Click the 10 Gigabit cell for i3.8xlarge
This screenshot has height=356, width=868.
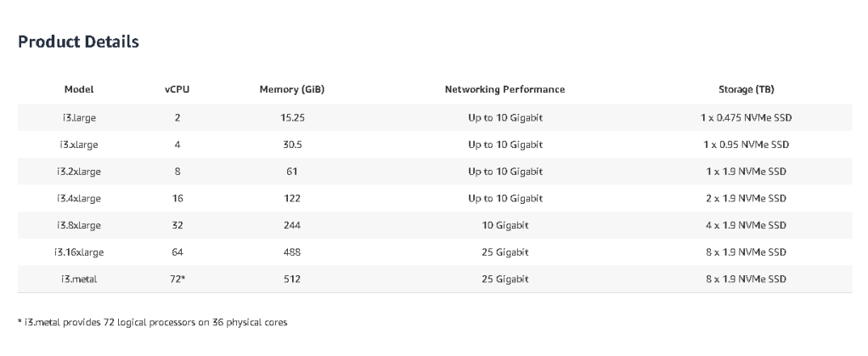point(505,225)
